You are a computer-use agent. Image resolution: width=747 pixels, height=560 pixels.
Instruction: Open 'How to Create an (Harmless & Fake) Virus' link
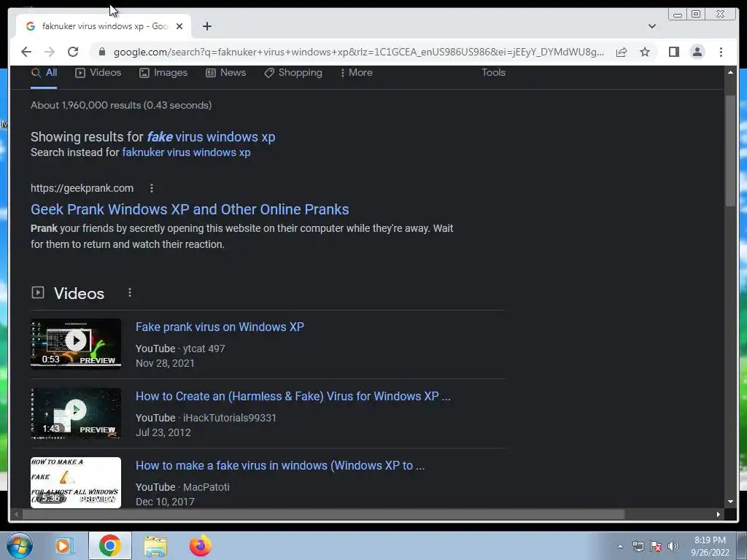[293, 396]
